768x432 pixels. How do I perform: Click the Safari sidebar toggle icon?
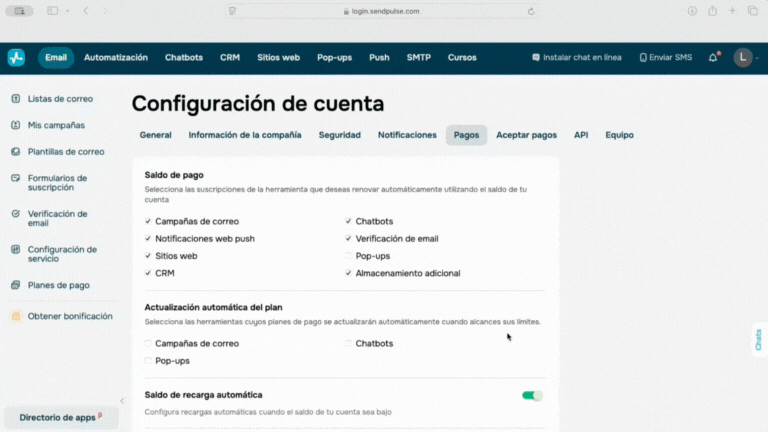click(x=52, y=11)
